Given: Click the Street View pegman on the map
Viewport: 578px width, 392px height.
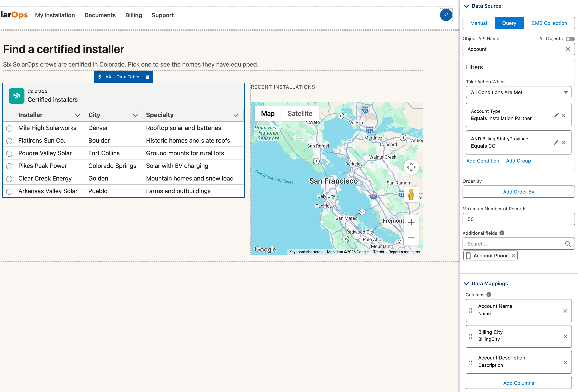Looking at the screenshot, I should [x=411, y=195].
